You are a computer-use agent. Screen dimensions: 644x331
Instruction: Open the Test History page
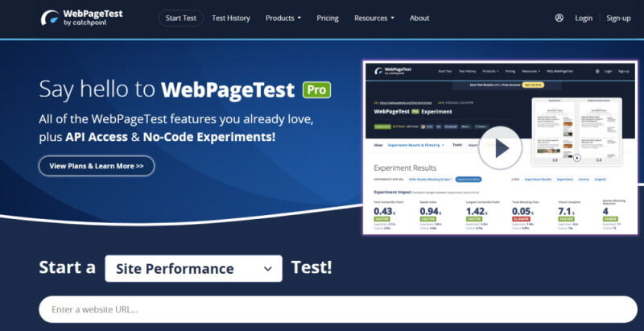pos(231,18)
